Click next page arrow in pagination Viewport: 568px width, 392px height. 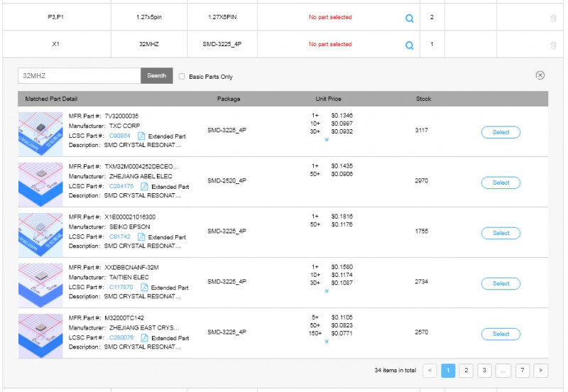[x=540, y=370]
